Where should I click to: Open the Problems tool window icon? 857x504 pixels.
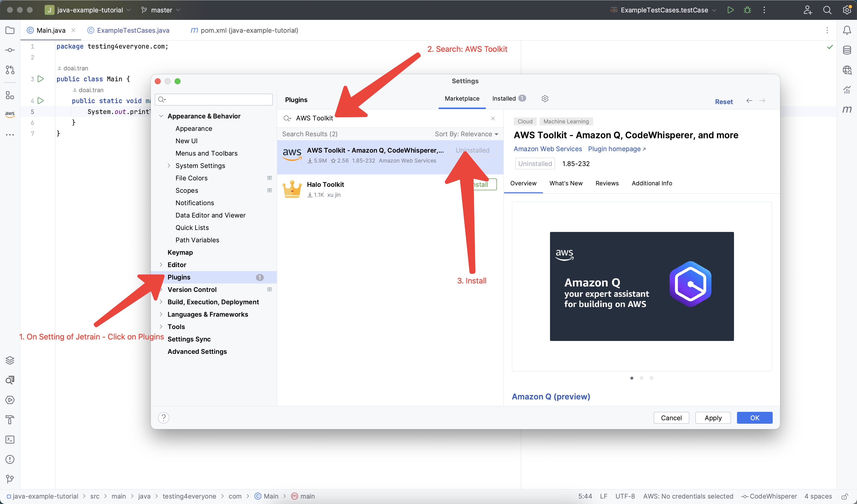10,459
